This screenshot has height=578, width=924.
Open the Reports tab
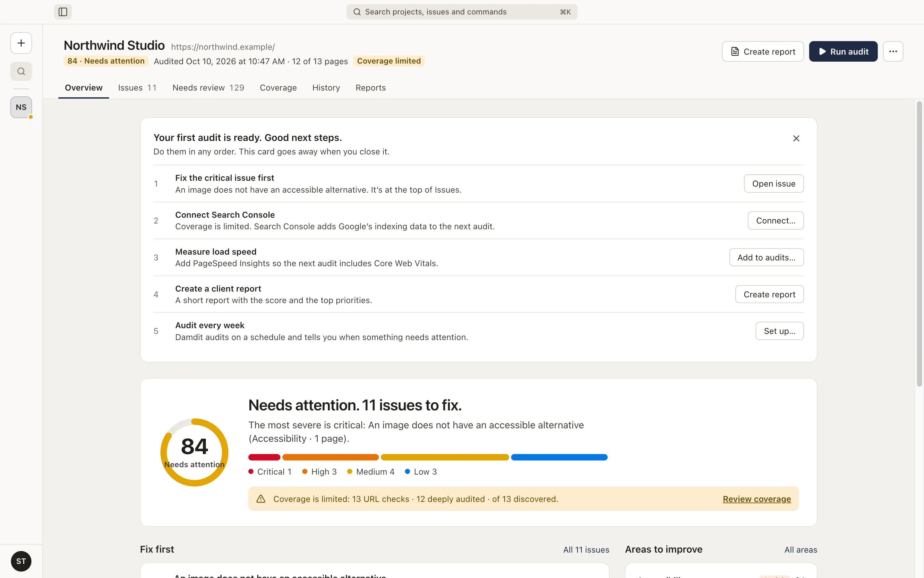pyautogui.click(x=370, y=88)
